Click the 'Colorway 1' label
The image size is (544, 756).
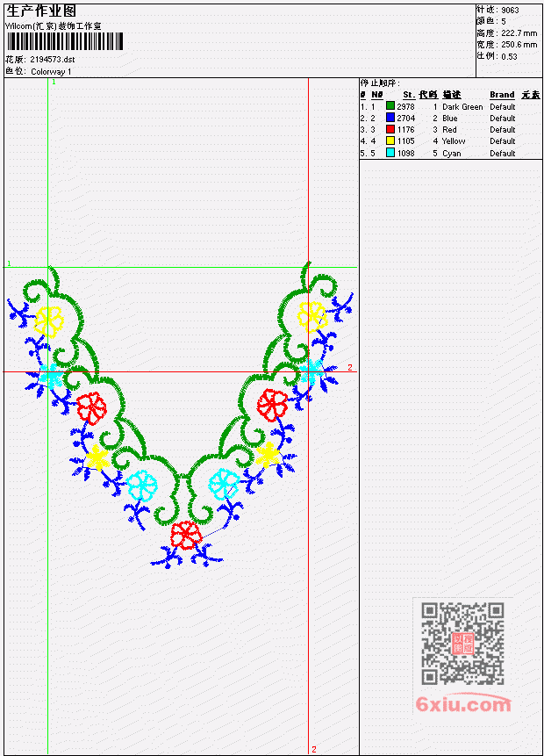pos(51,72)
